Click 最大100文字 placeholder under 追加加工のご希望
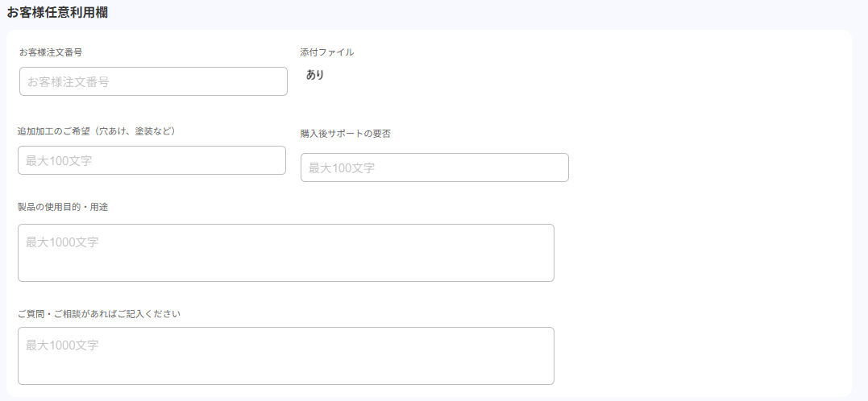Image resolution: width=868 pixels, height=401 pixels. [59, 160]
